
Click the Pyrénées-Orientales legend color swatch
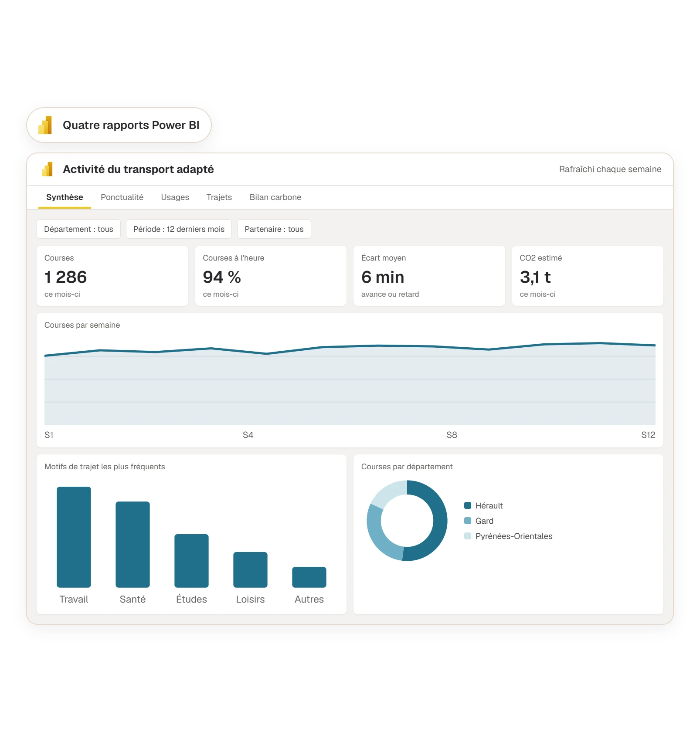coord(468,536)
